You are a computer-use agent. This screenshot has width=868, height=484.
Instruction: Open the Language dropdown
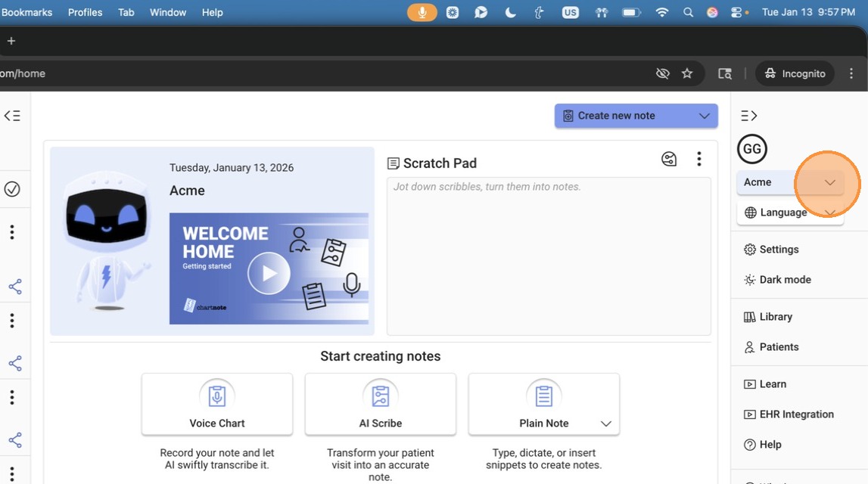(x=790, y=213)
